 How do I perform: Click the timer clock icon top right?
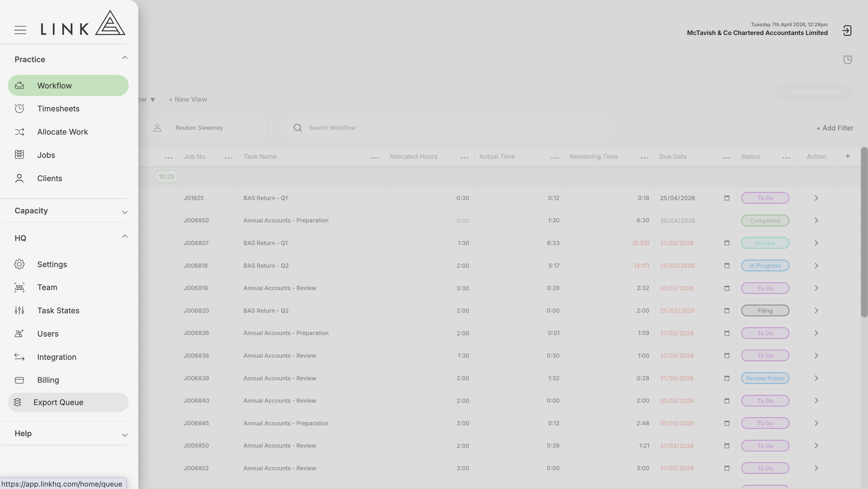pyautogui.click(x=848, y=59)
